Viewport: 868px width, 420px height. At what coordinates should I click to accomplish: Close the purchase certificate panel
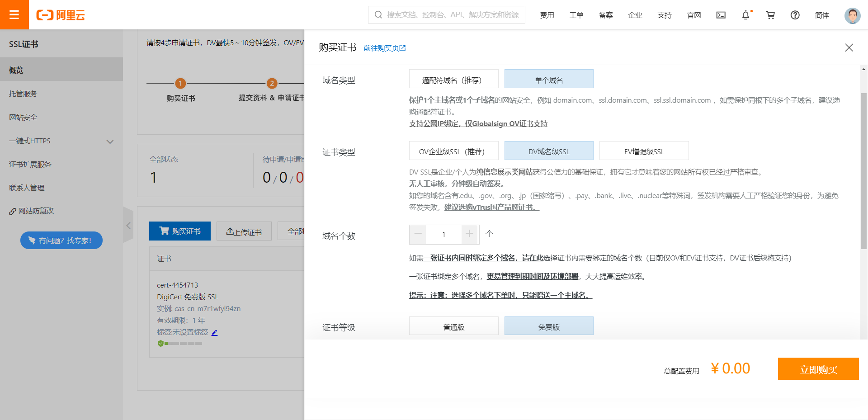[x=849, y=47]
